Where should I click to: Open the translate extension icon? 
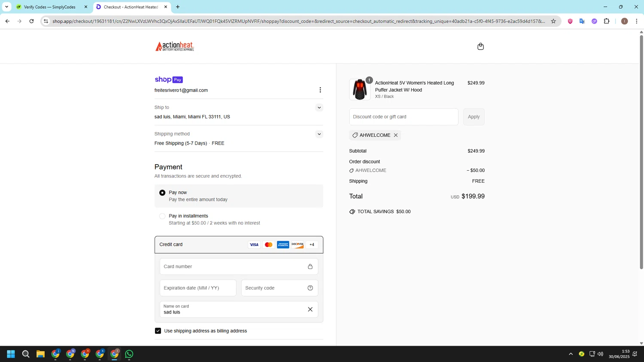pos(582,21)
